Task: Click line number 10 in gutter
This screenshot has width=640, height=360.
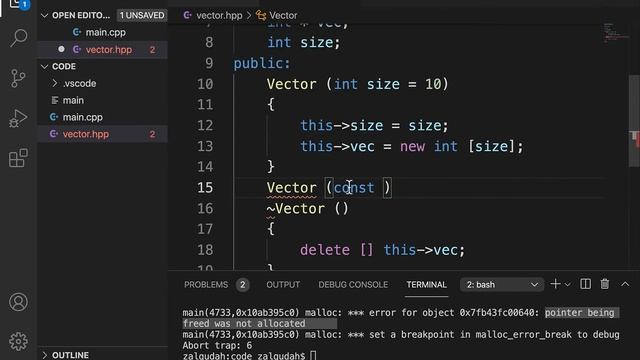Action: pyautogui.click(x=205, y=84)
